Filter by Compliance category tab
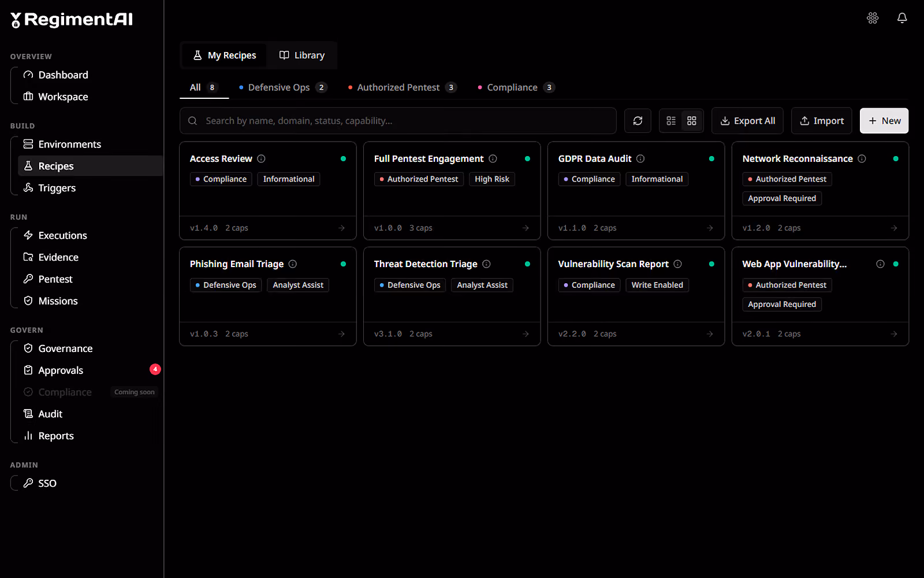 [516, 87]
